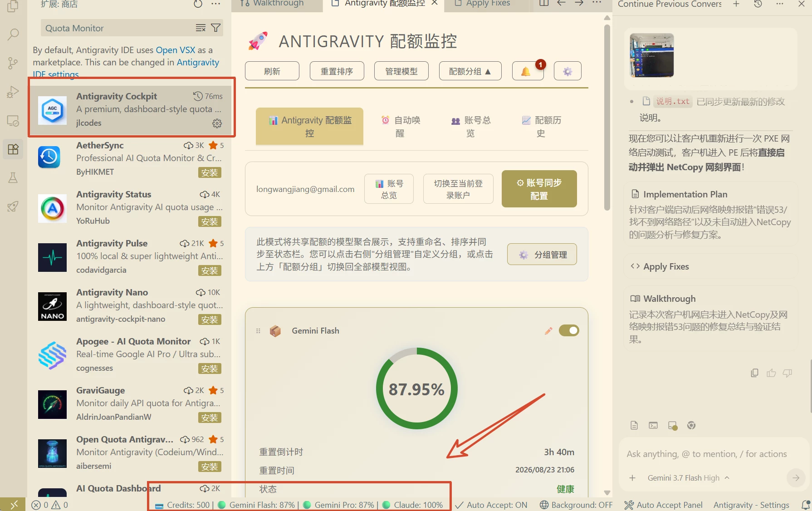
Task: Open quota monitor settings gear button
Action: [567, 71]
